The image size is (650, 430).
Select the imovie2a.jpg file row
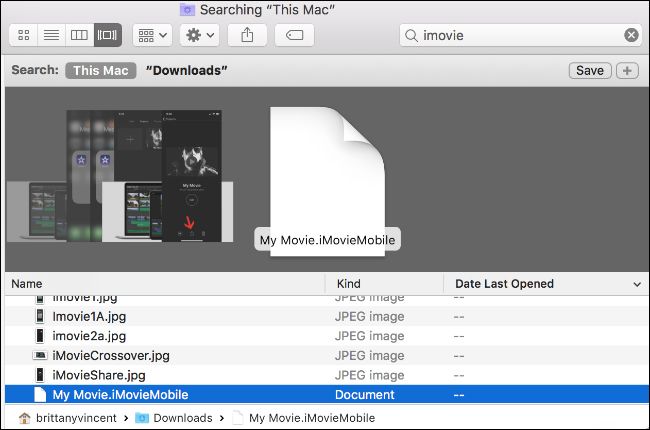(327, 336)
